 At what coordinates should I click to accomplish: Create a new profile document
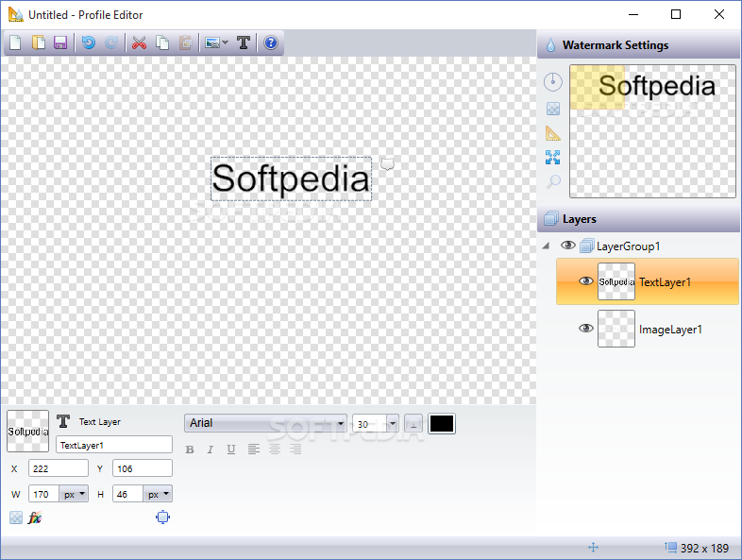16,43
